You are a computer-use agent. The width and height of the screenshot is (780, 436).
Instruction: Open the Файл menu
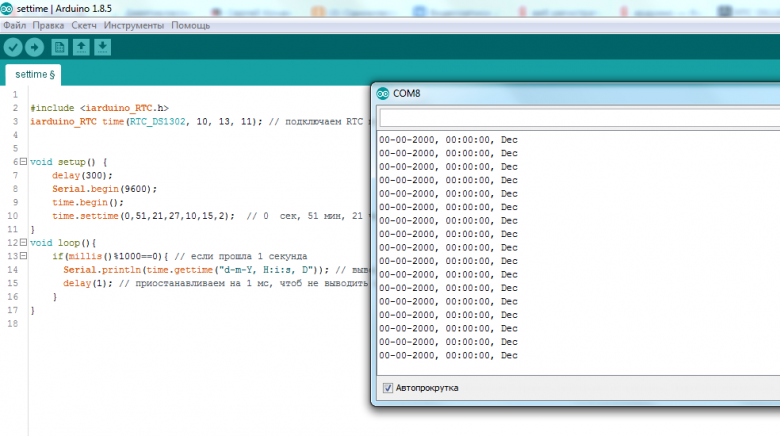14,25
